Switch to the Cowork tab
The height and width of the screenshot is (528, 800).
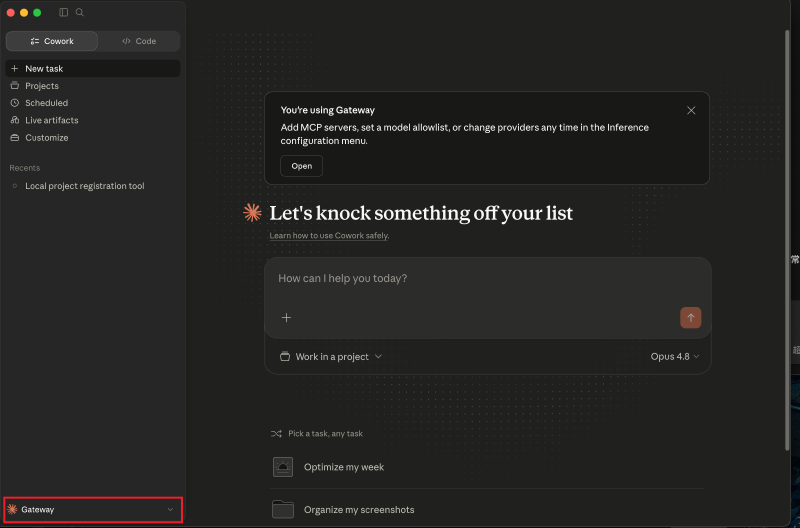click(52, 41)
